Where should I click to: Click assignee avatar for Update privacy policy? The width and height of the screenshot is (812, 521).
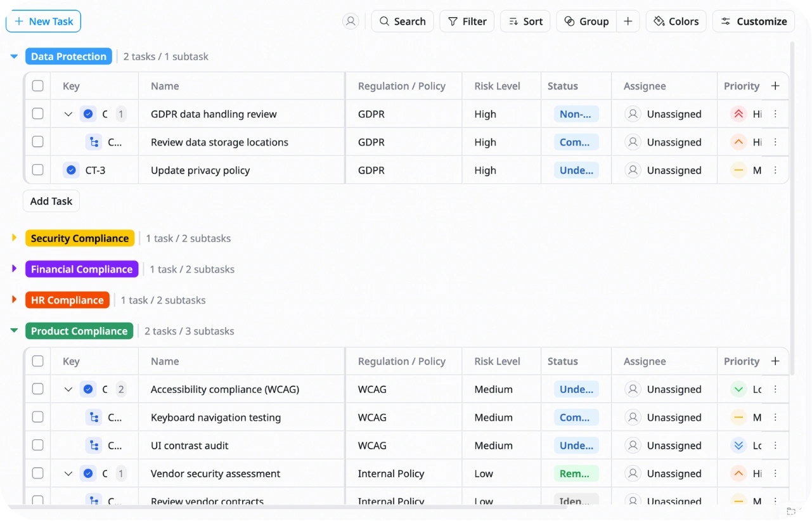tap(633, 170)
